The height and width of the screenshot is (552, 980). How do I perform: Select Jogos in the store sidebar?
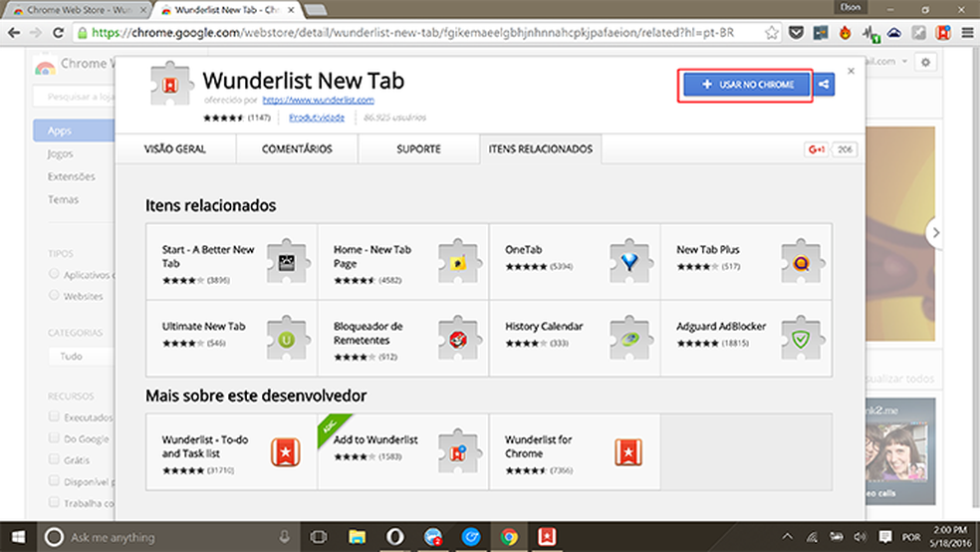click(60, 153)
